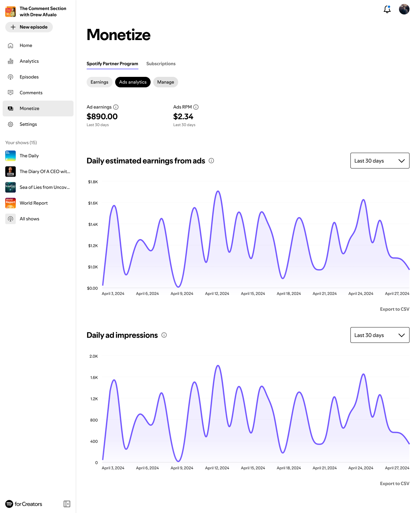Show info about Ad earnings
The width and height of the screenshot is (420, 513).
click(116, 107)
